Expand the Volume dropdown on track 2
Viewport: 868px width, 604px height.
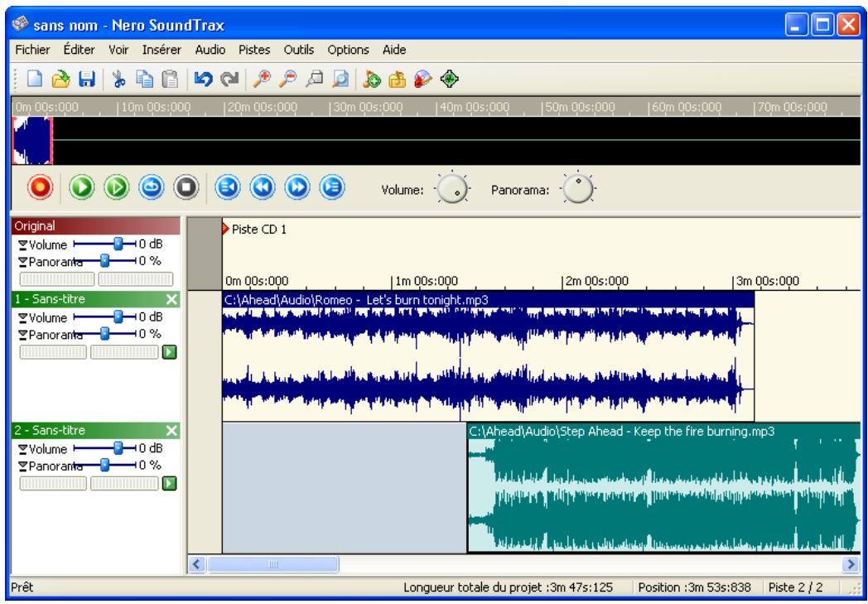(x=22, y=449)
